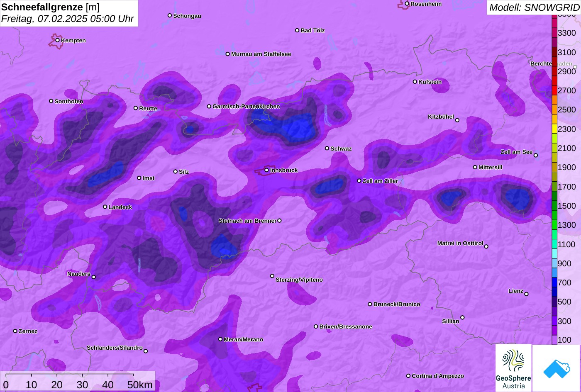Click the 'Schongau' town label
This screenshot has height=392, width=581.
click(187, 16)
